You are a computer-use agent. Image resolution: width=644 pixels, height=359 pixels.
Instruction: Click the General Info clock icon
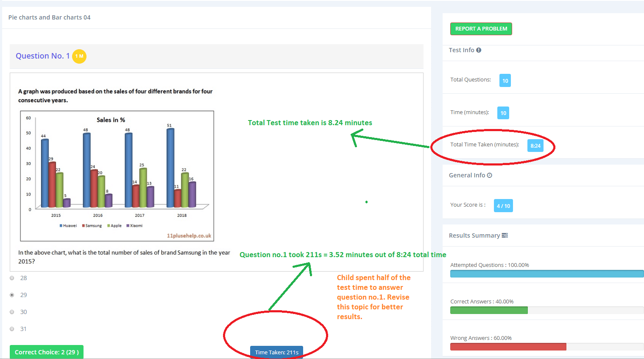(489, 175)
